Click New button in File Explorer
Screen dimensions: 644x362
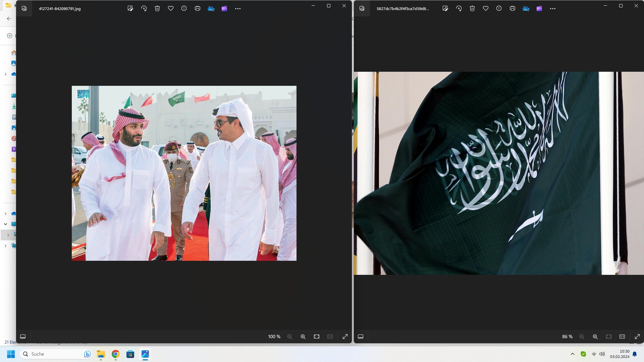pos(10,36)
